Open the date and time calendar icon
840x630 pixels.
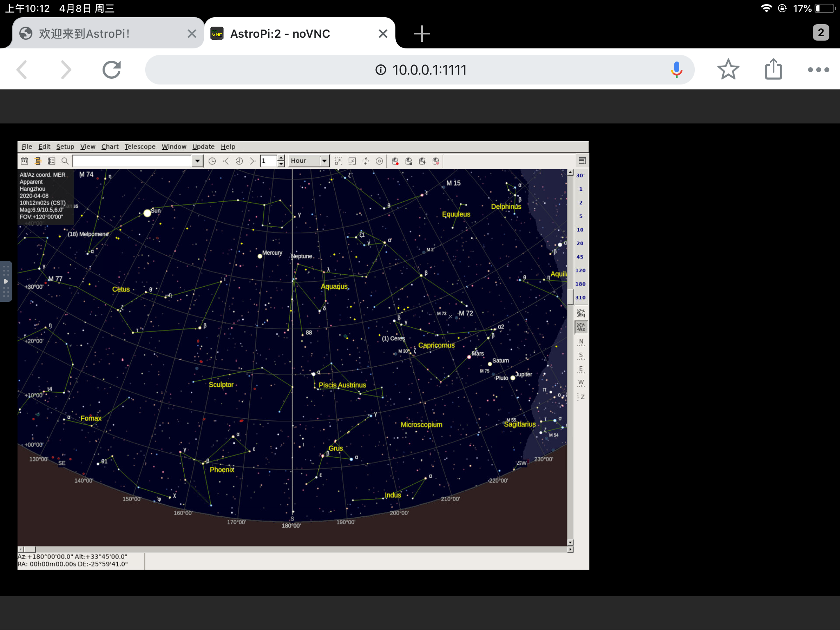(x=25, y=161)
